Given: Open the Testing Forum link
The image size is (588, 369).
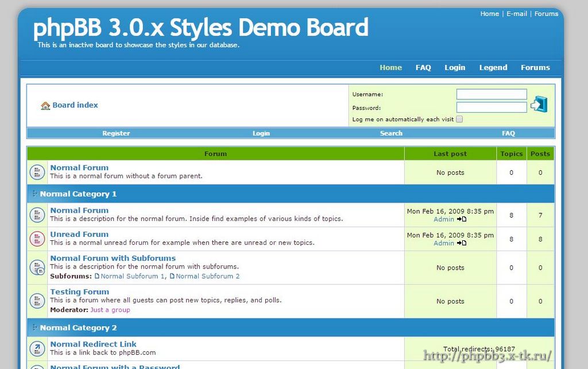Looking at the screenshot, I should tap(79, 292).
